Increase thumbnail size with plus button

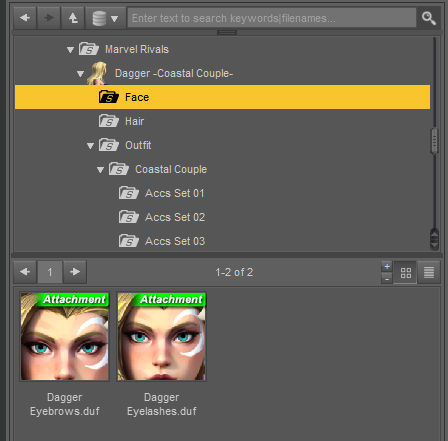[387, 267]
